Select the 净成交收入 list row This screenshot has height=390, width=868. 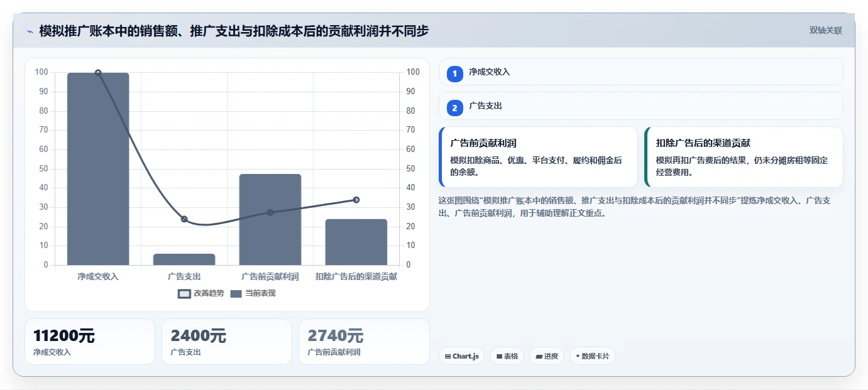(x=641, y=72)
